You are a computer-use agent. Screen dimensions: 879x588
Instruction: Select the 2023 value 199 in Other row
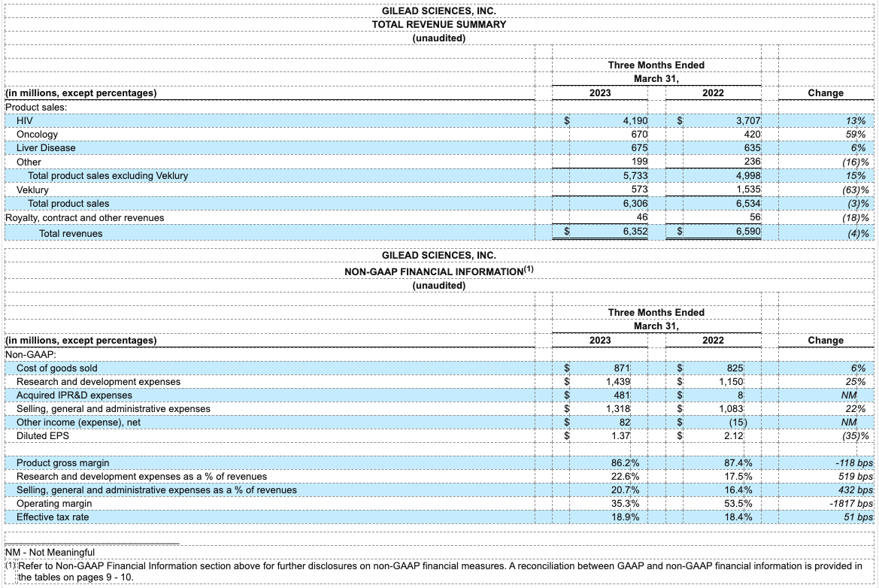click(x=639, y=162)
